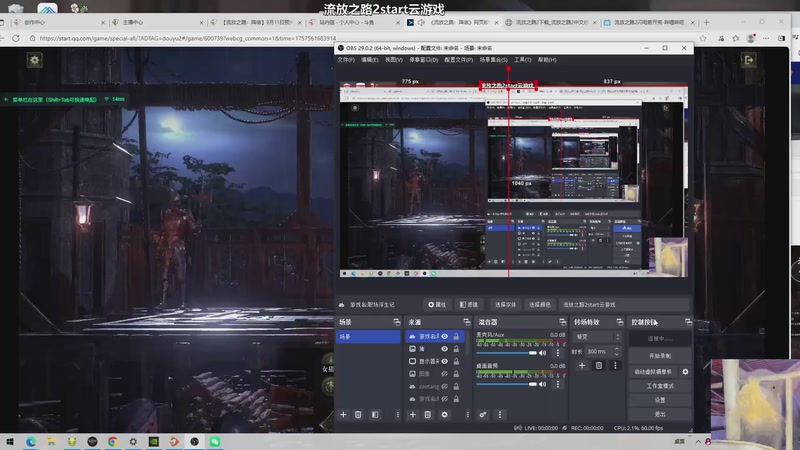The width and height of the screenshot is (800, 450).
Task: Open the 停靠窗口(D) menu in OBS
Action: [x=423, y=60]
